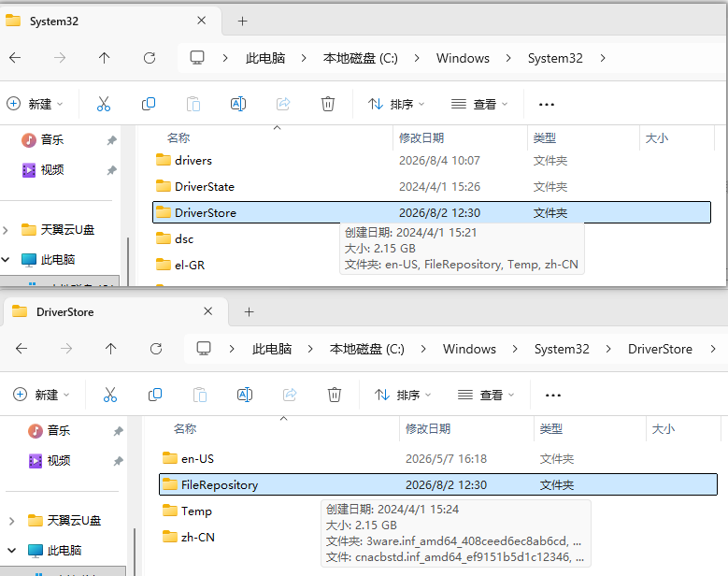Image resolution: width=728 pixels, height=576 pixels.
Task: Click Copy icon in System32 window toolbar
Action: pos(148,104)
